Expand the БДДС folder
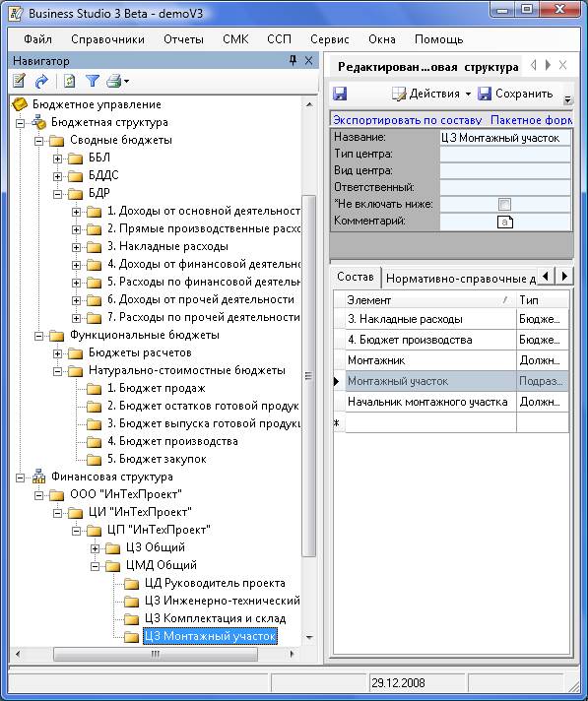This screenshot has height=701, width=588. [x=57, y=176]
